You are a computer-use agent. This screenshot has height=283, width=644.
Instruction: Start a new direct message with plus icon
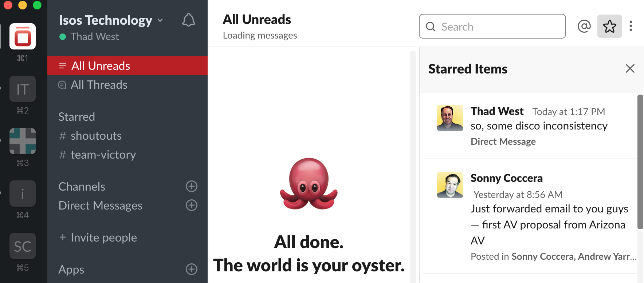pos(191,205)
